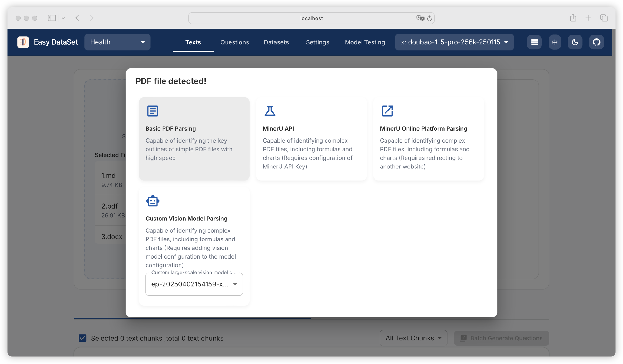Screen dimensions: 623x364
Task: Click the Custom Vision Model robot icon
Action: 153,201
